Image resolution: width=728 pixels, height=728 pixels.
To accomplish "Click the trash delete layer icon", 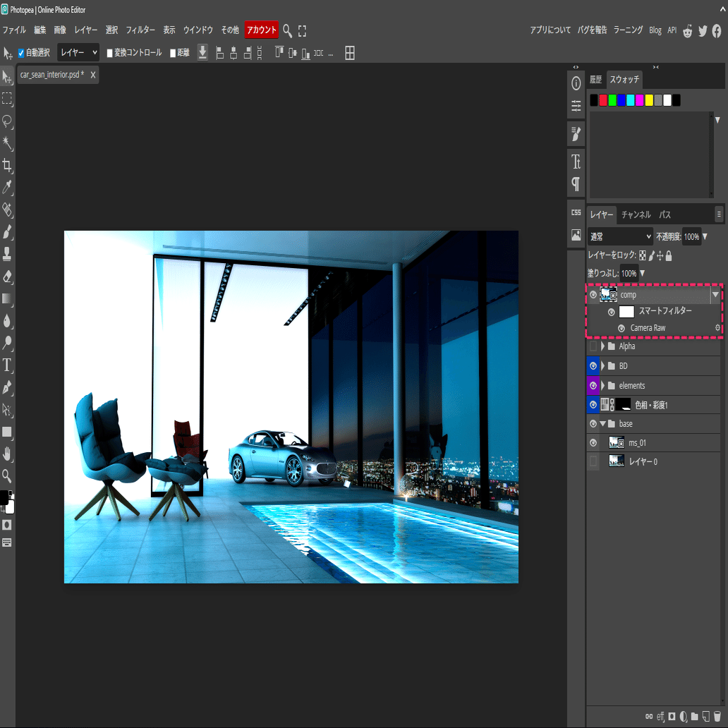I will (x=717, y=717).
